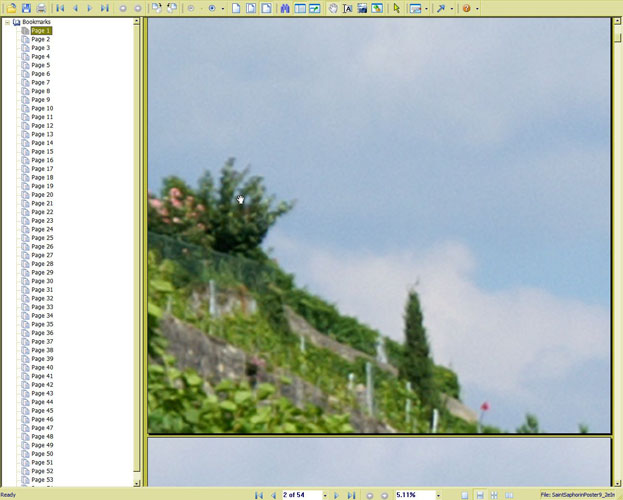Click the binoculars Find icon
This screenshot has height=500, width=623.
(285, 8)
